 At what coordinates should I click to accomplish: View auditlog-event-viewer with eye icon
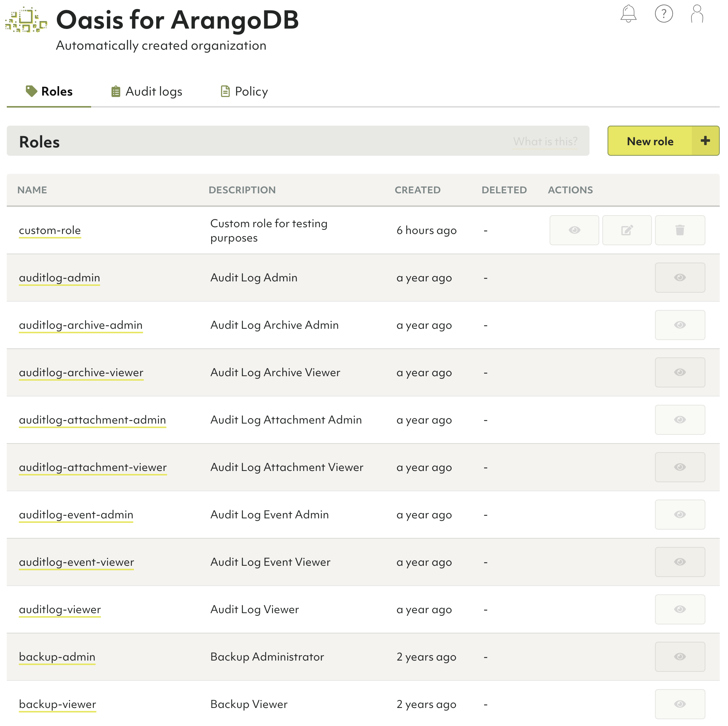(679, 562)
